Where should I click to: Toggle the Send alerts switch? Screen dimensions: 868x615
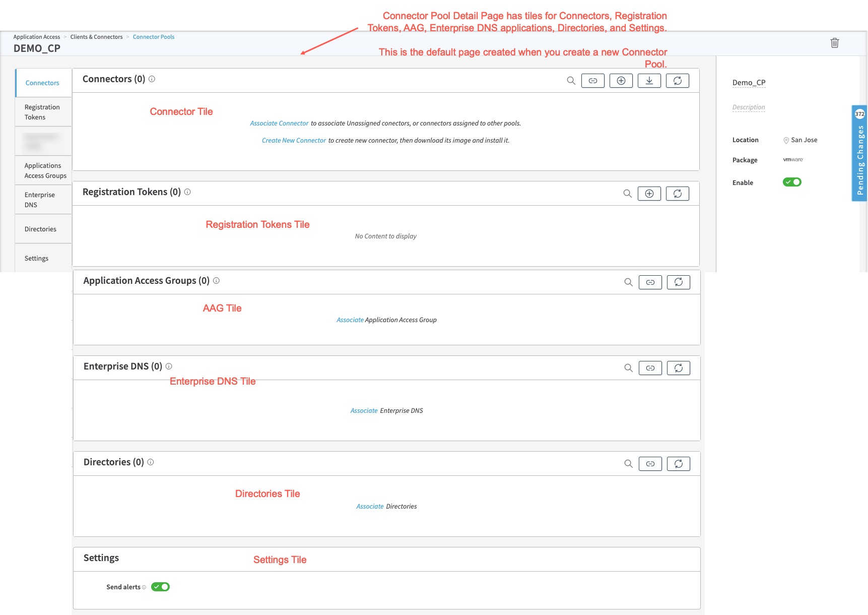pyautogui.click(x=160, y=587)
